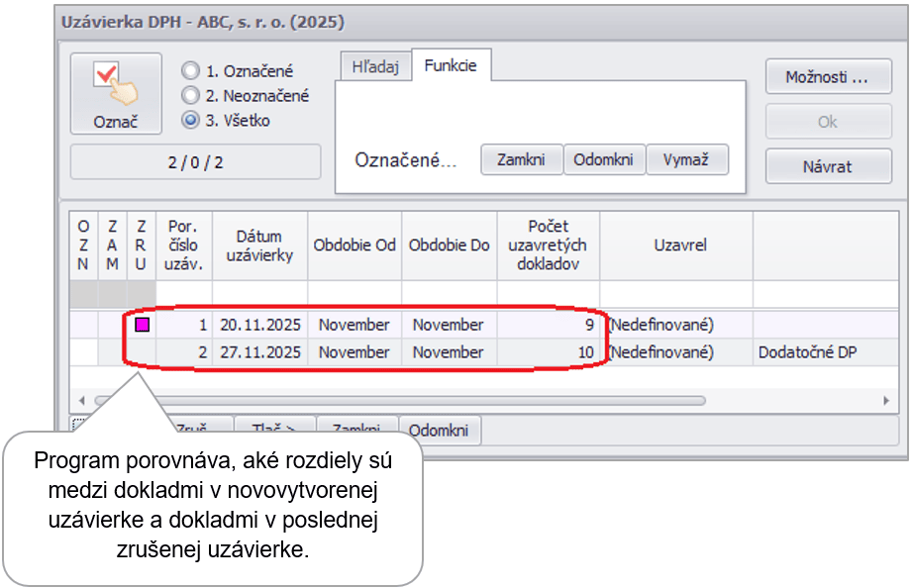Click the right arrow of horizontal scrollbar

point(886,401)
